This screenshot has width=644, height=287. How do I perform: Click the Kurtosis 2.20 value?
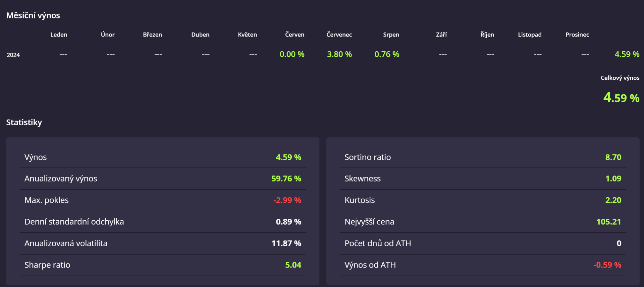[x=613, y=200]
